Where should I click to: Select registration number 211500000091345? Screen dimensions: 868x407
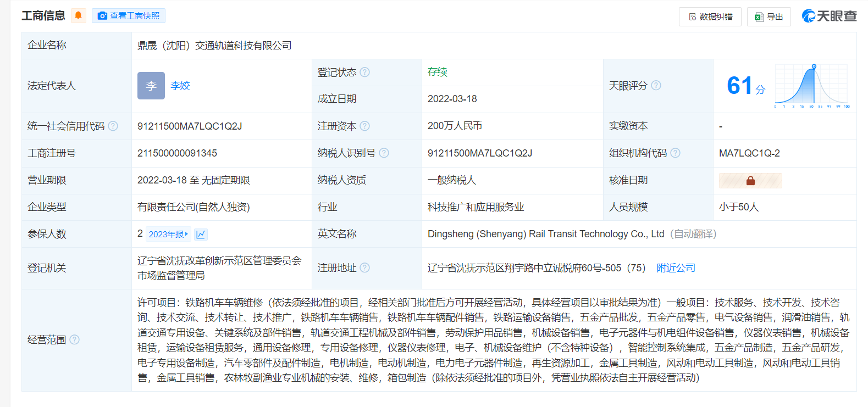tap(177, 153)
